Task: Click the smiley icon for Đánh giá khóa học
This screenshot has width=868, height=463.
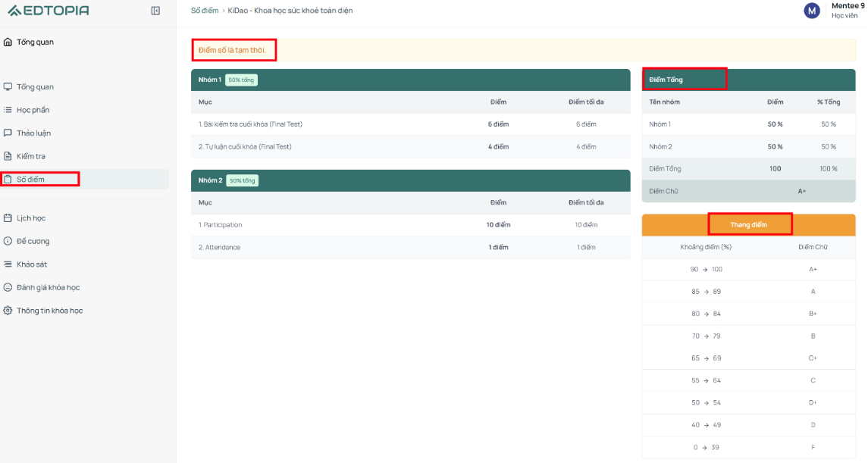Action: tap(8, 288)
